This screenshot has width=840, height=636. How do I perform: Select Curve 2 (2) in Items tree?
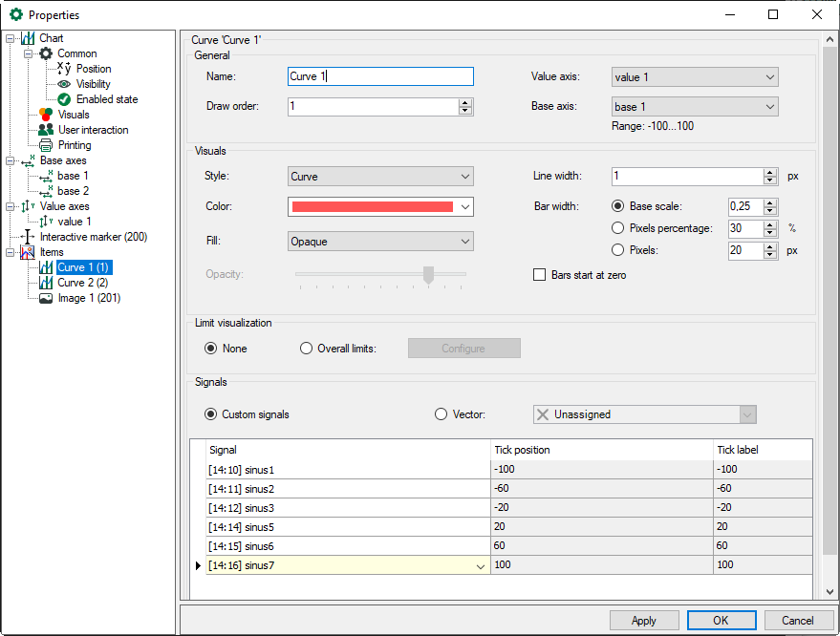(x=83, y=283)
